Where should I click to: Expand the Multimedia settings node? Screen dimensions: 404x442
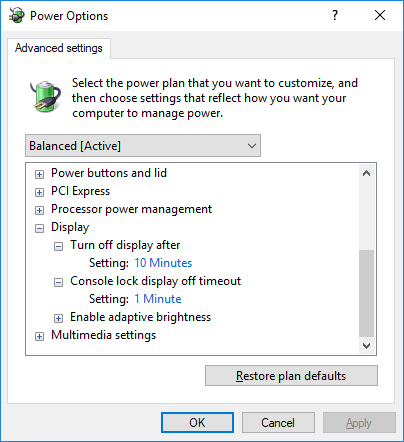pos(39,336)
